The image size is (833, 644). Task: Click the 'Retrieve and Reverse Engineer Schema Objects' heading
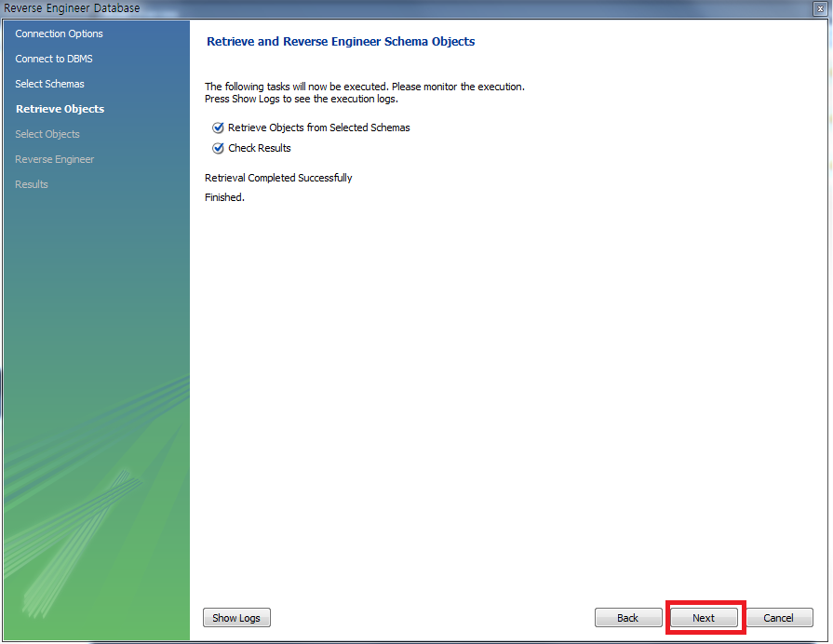pyautogui.click(x=341, y=42)
